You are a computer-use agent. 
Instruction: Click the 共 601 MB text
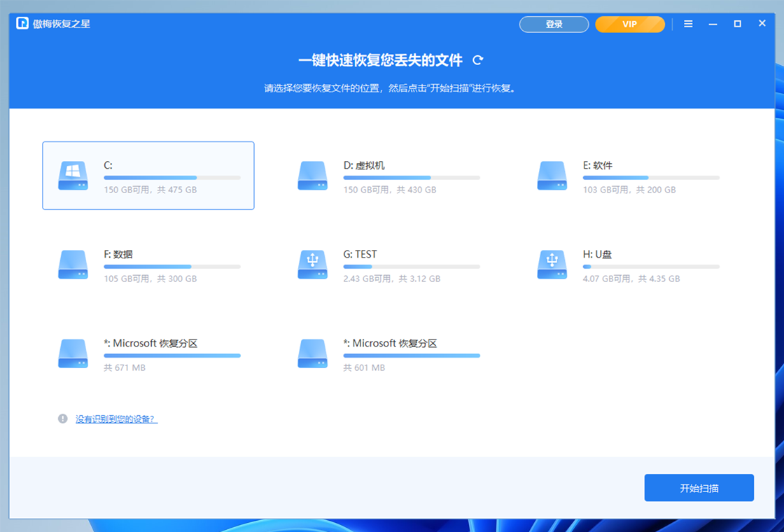(x=364, y=368)
